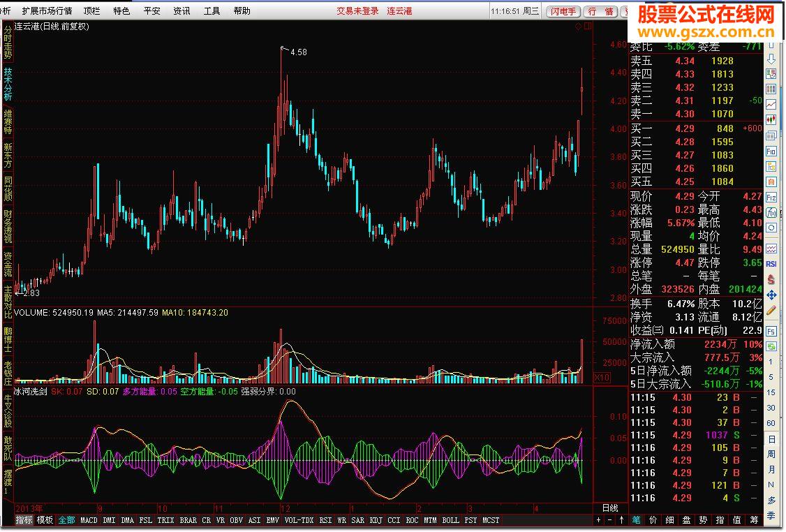This screenshot has width=786, height=532.
Task: Open the 顶栏 menu
Action: [x=91, y=10]
